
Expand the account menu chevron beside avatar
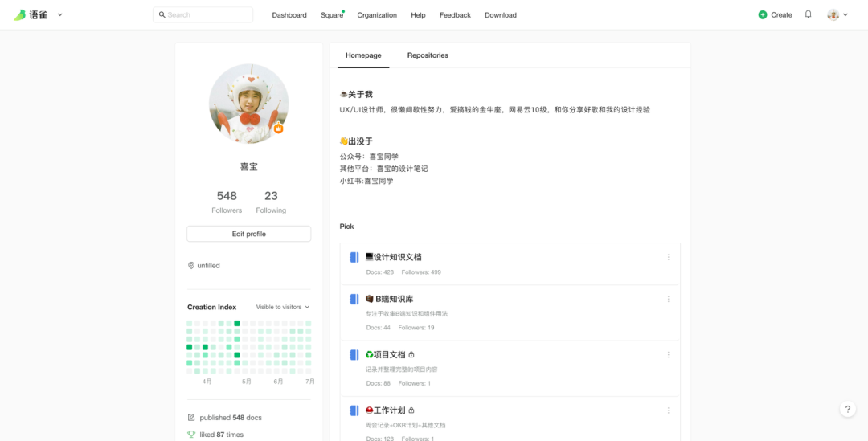(845, 15)
